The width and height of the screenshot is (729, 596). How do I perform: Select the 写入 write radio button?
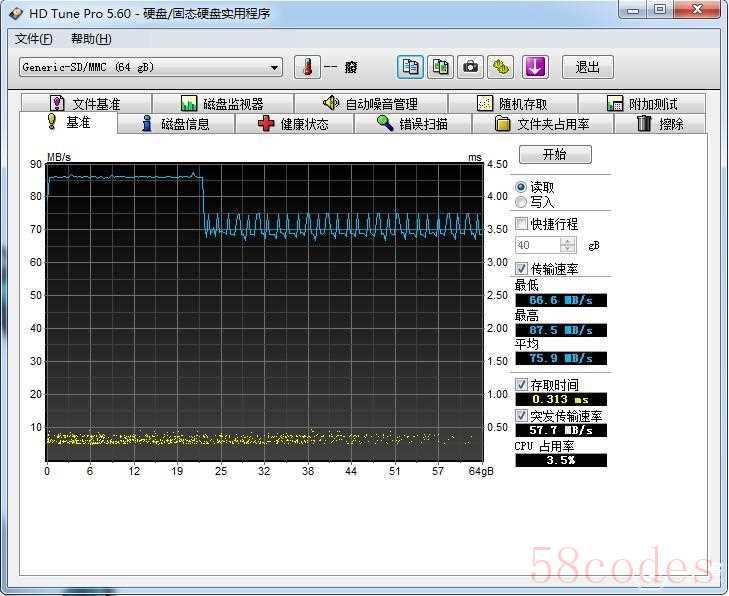click(521, 202)
